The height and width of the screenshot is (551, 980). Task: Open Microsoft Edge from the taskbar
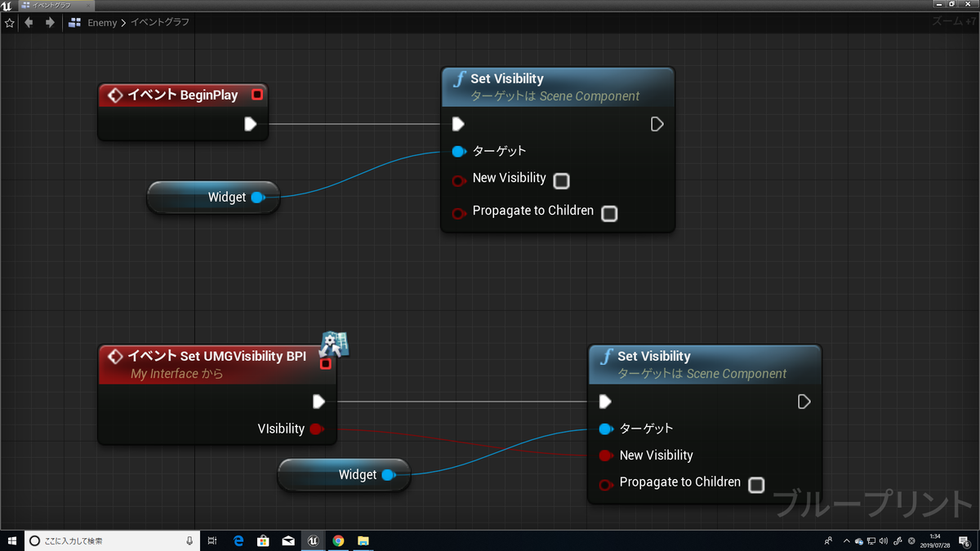(x=239, y=540)
